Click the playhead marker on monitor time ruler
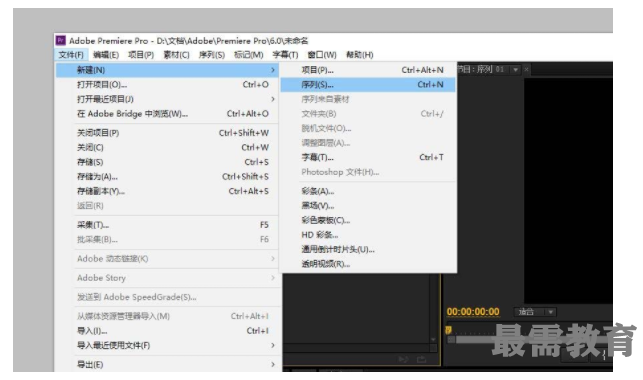643x380 pixels. tap(449, 330)
